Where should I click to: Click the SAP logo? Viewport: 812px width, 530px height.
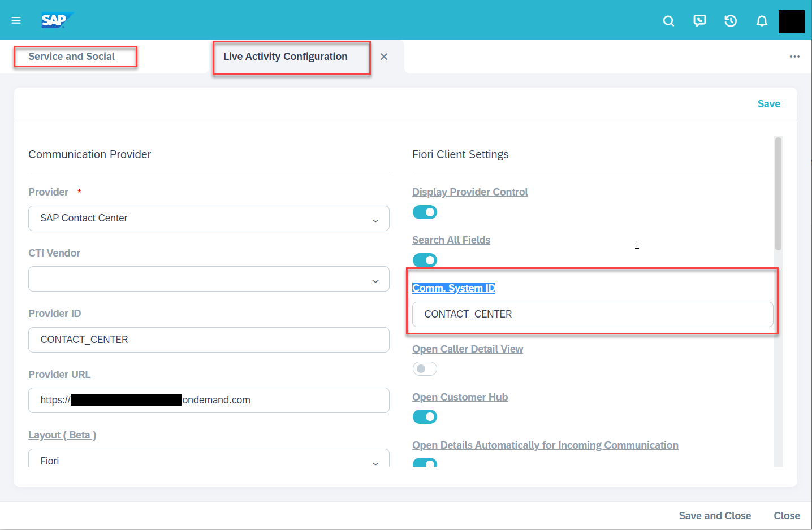(x=57, y=20)
